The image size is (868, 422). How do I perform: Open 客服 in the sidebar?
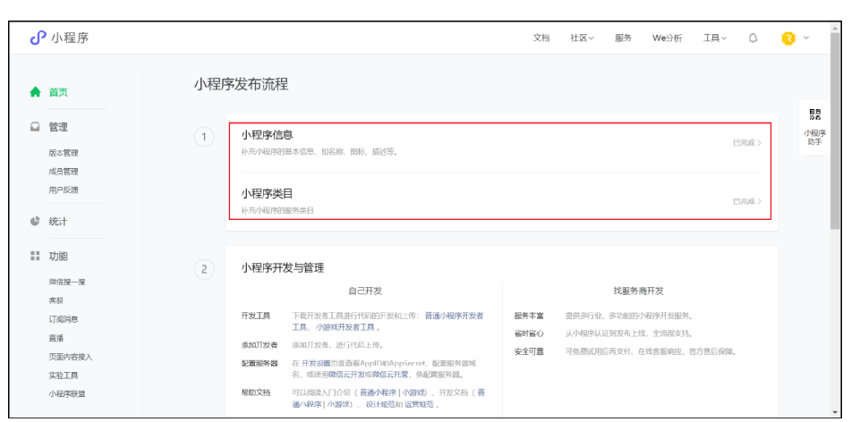coord(55,300)
